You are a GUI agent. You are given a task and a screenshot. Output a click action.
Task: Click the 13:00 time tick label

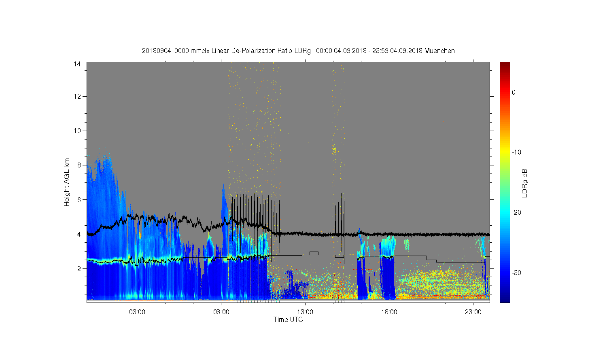click(305, 312)
